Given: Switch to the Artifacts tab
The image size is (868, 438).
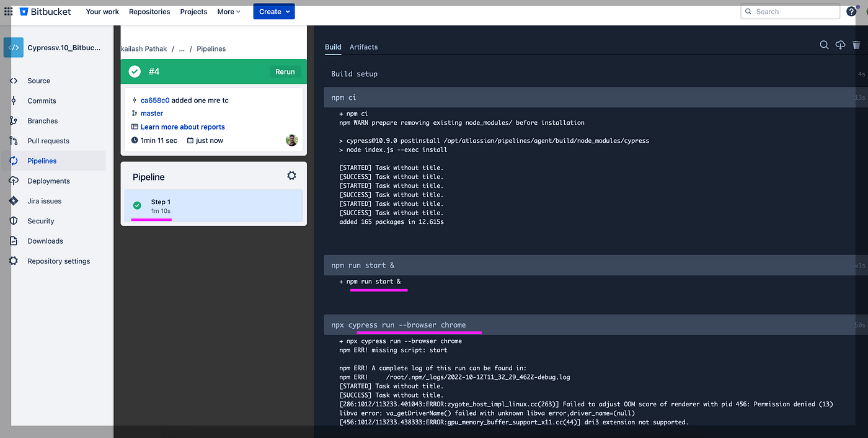Looking at the screenshot, I should click(x=363, y=47).
